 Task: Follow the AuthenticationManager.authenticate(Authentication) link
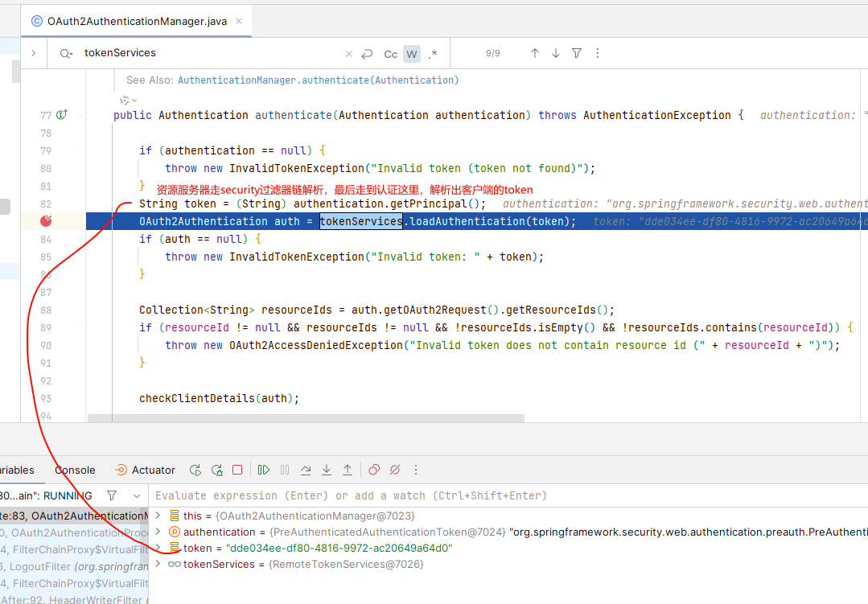(319, 80)
